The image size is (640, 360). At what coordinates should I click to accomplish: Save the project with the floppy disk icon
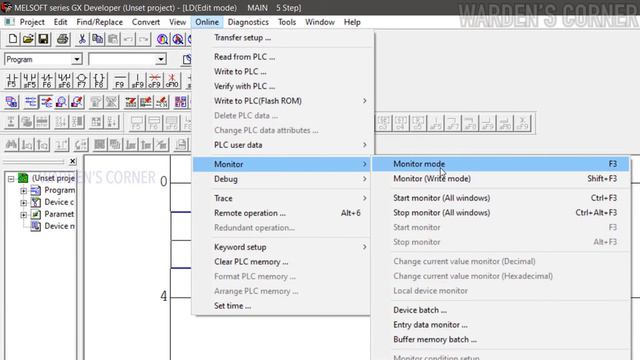[x=43, y=39]
